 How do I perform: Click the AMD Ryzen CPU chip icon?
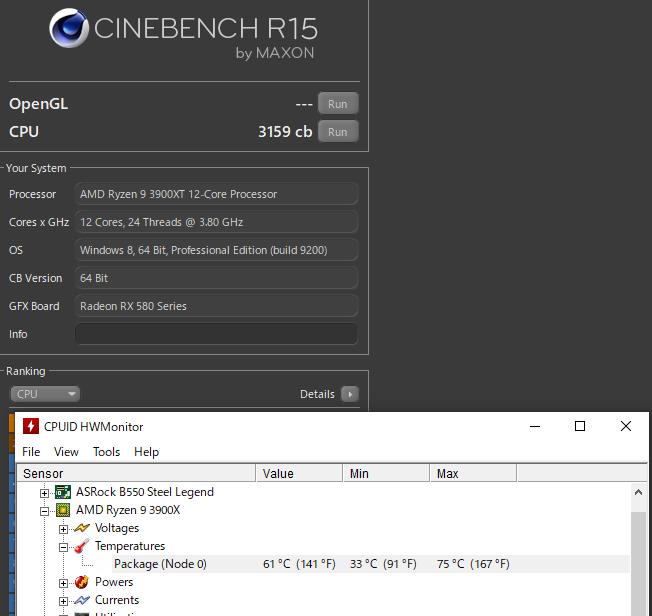(x=63, y=510)
